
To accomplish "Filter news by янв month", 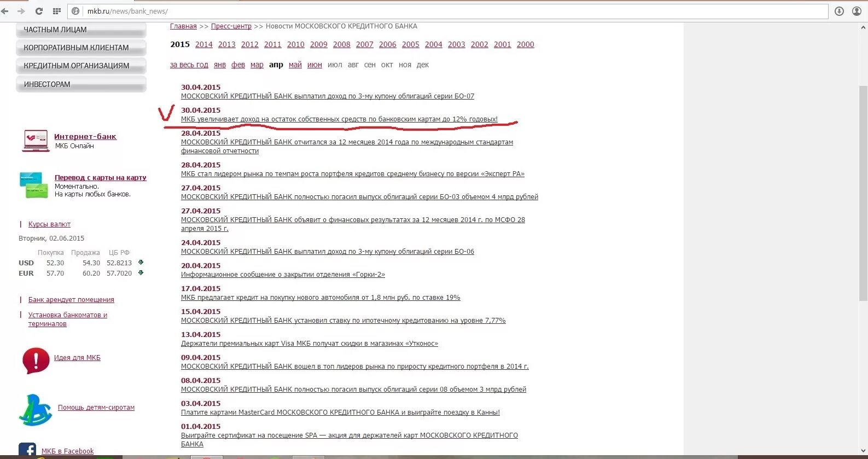I will [220, 65].
